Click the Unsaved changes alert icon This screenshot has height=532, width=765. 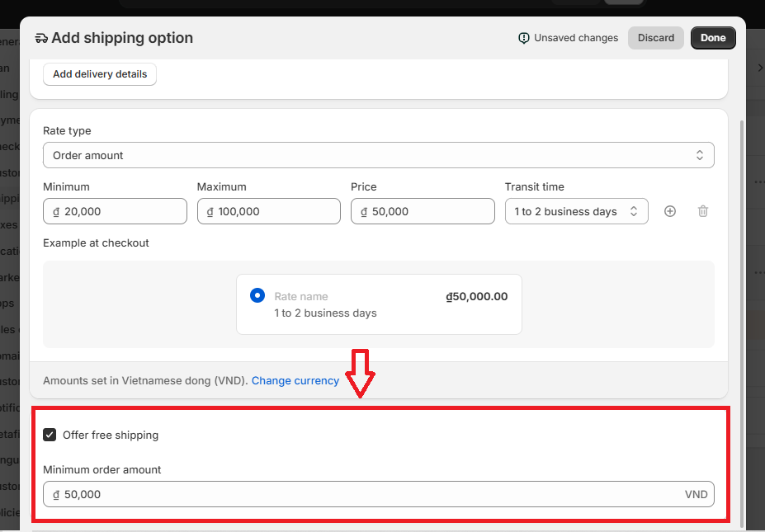pos(523,38)
